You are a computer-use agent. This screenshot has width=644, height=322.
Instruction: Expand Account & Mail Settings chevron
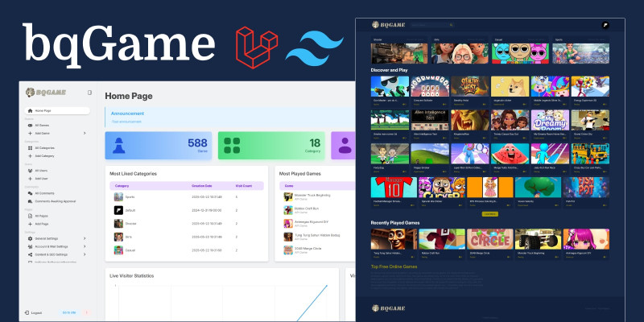[85, 246]
